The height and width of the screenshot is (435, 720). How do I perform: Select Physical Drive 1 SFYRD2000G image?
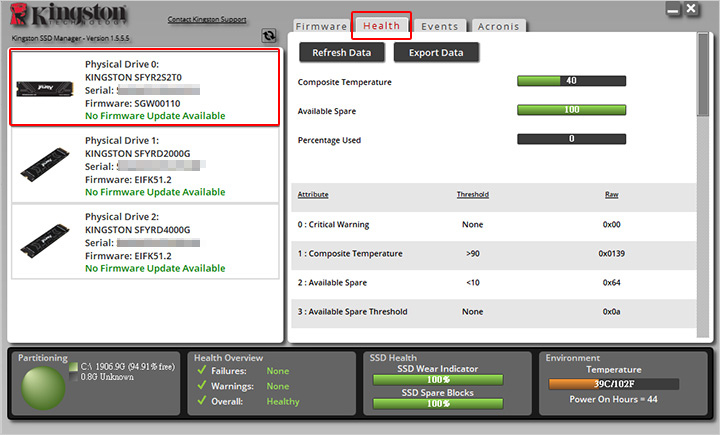(x=45, y=164)
